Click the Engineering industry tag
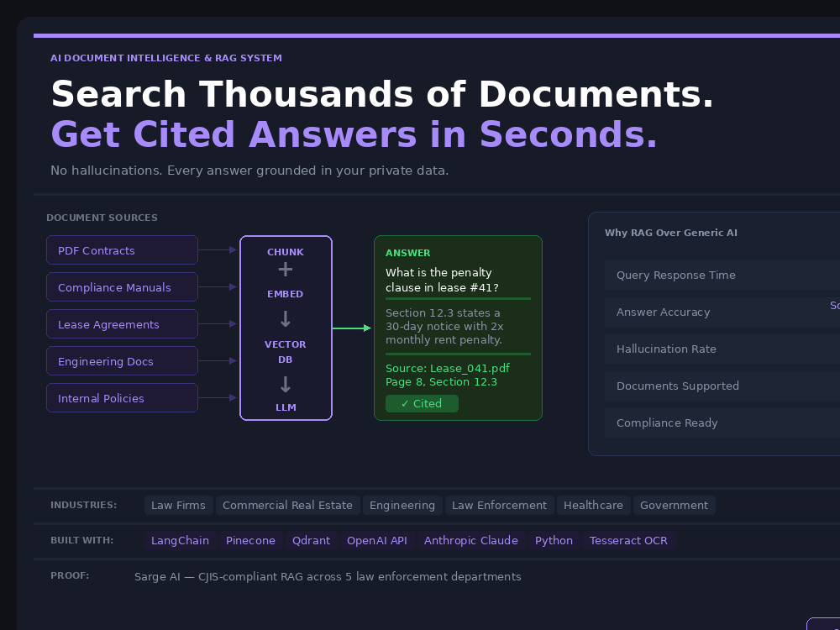Screen dimensions: 840x630 tap(402, 505)
